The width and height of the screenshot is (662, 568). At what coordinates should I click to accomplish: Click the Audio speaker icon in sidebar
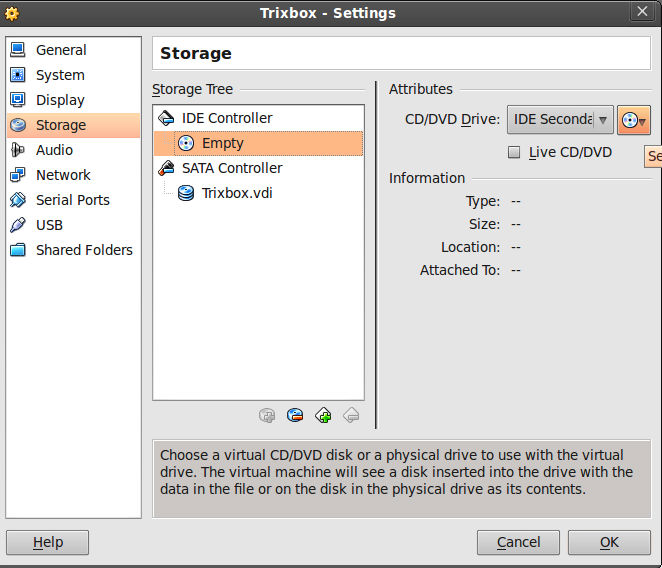(18, 150)
